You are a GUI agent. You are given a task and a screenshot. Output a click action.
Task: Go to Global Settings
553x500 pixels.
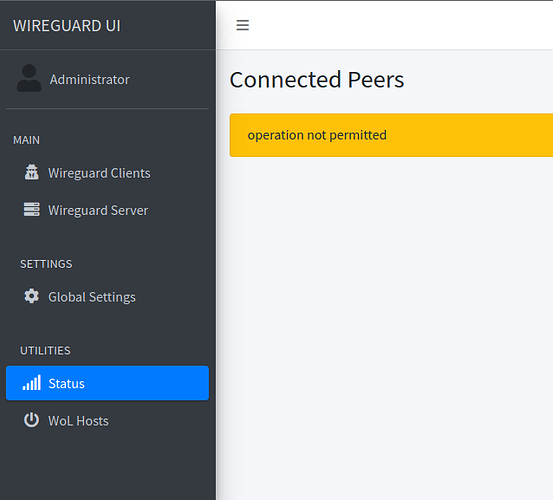pos(107,297)
